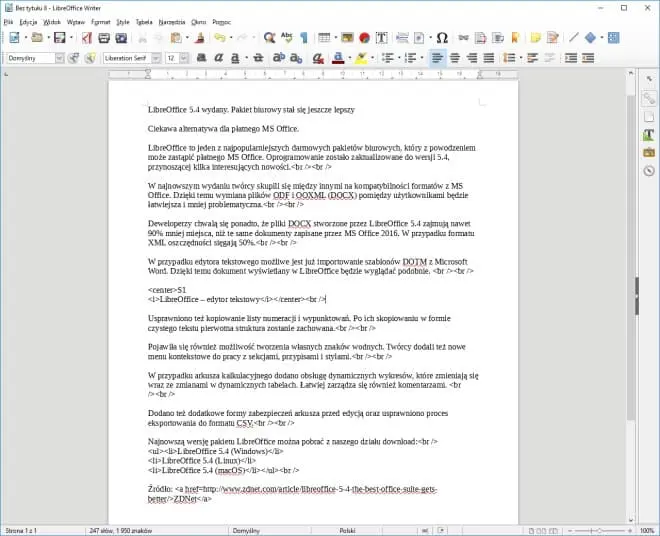The width and height of the screenshot is (660, 536).
Task: Expand the paragraph style Domyślny dropdown
Action: click(59, 58)
